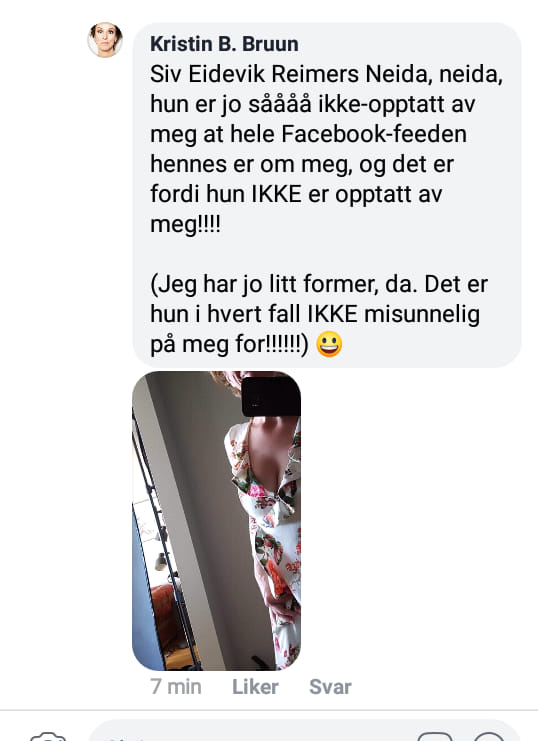This screenshot has height=741, width=538.
Task: Click the exclamation line ending with meg!!!!
Action: point(185,224)
